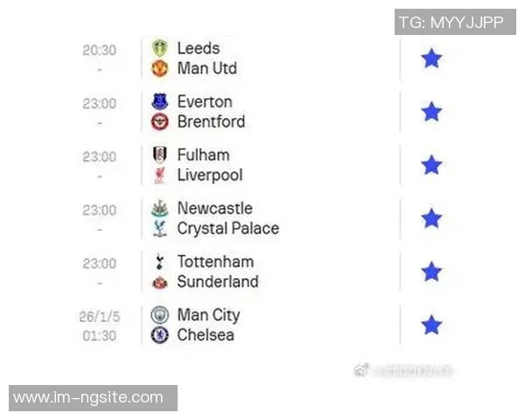
Task: Click the Chelsea club crest
Action: click(159, 335)
